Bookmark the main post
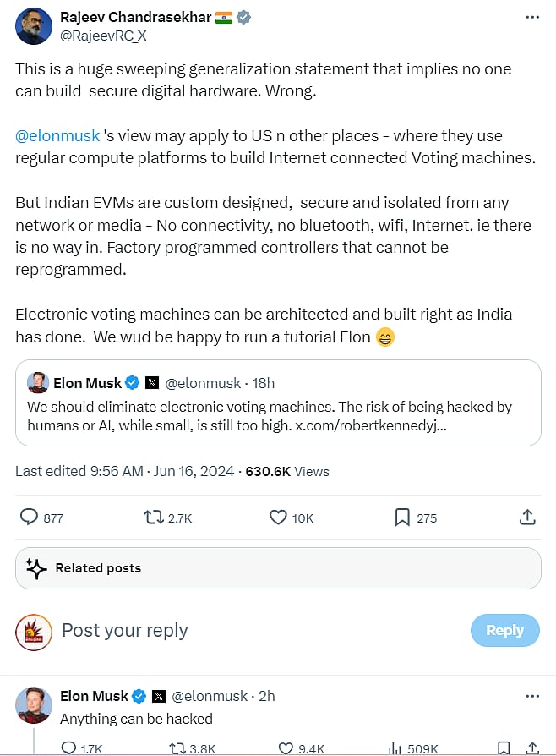This screenshot has height=756, width=556. pos(403,517)
